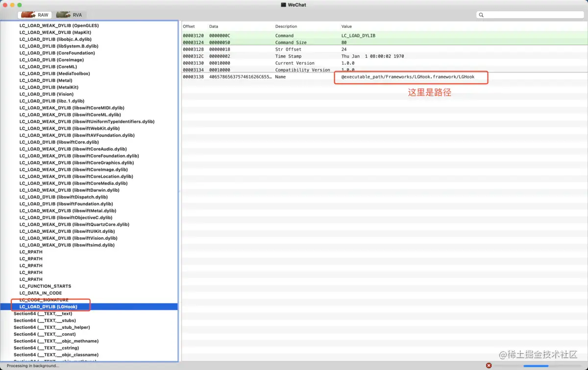Select LC_LOAD_DYLIB (libswiftCoreFoundation.dylib)
The width and height of the screenshot is (588, 370).
(x=79, y=156)
